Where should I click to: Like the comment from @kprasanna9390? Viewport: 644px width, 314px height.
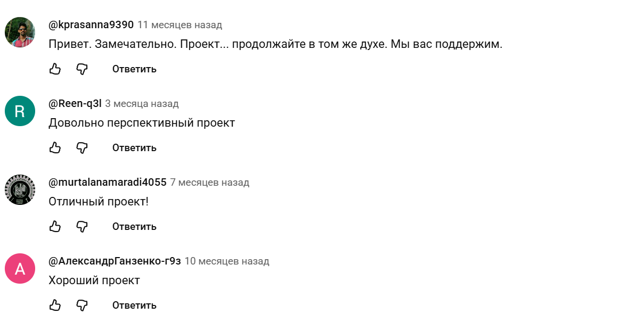[x=55, y=69]
